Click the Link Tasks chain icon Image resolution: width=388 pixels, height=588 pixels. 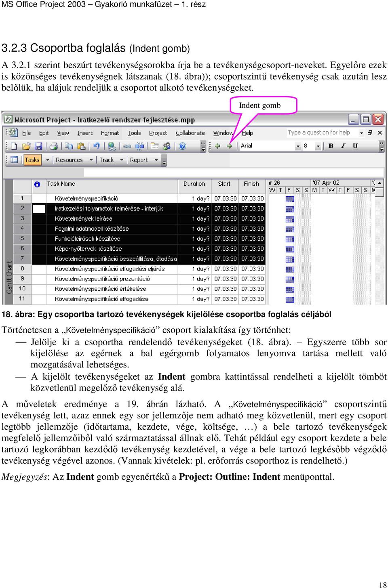click(x=127, y=146)
